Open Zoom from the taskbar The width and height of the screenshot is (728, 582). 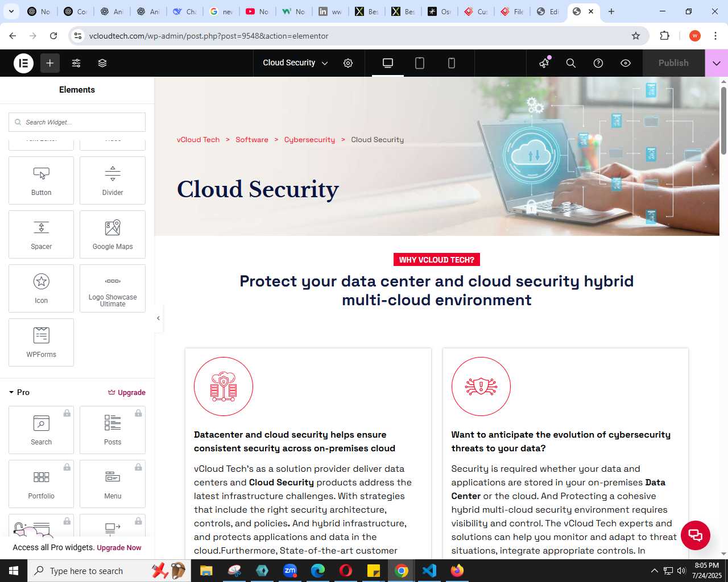point(290,571)
